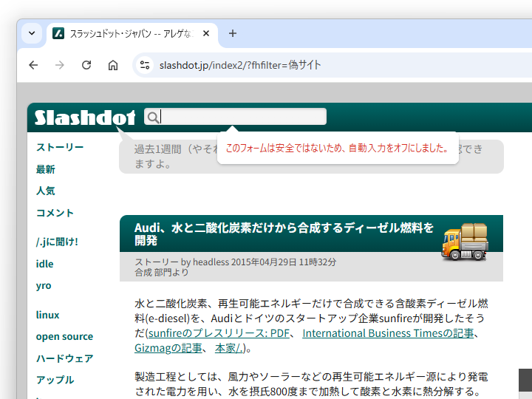Close the Slashdot Japan tab
Screen dimensions: 532x399
[206, 33]
